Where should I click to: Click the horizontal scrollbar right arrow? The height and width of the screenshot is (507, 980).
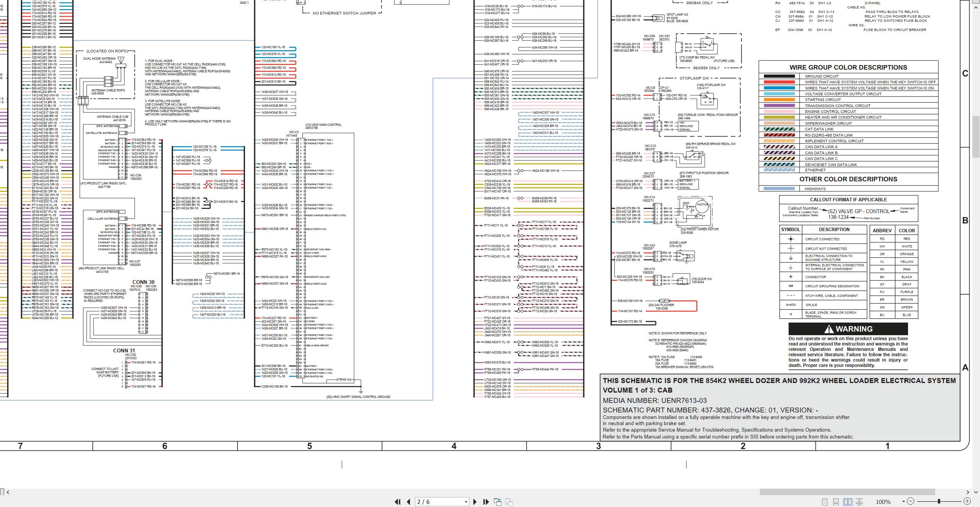(968, 492)
